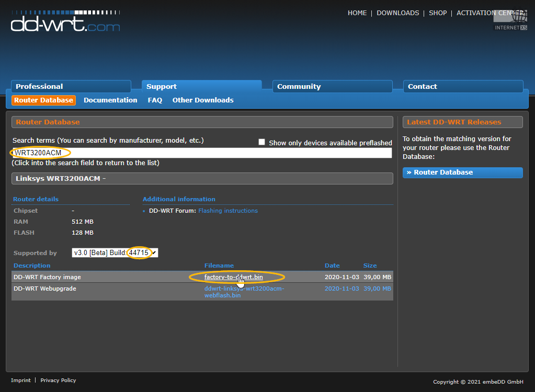This screenshot has width=535, height=392.
Task: Click the Size column header
Action: click(370, 266)
